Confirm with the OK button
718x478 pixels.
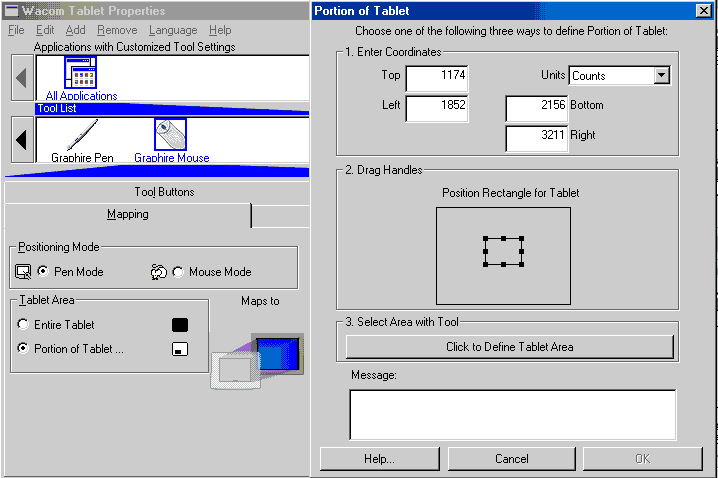pyautogui.click(x=642, y=459)
